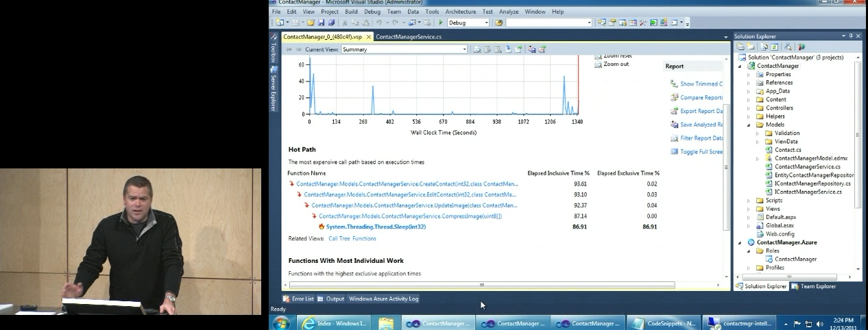Open the File Explorer taskbar icon
Viewport: 868px width, 330px height.
click(386, 323)
